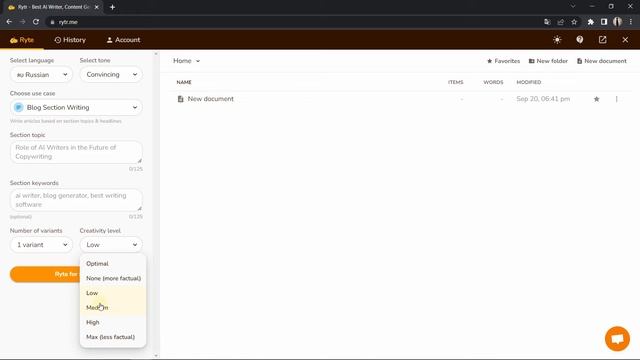Open the Select tone dropdown showing Convincing
Viewport: 640px width, 360px height.
pos(111,75)
